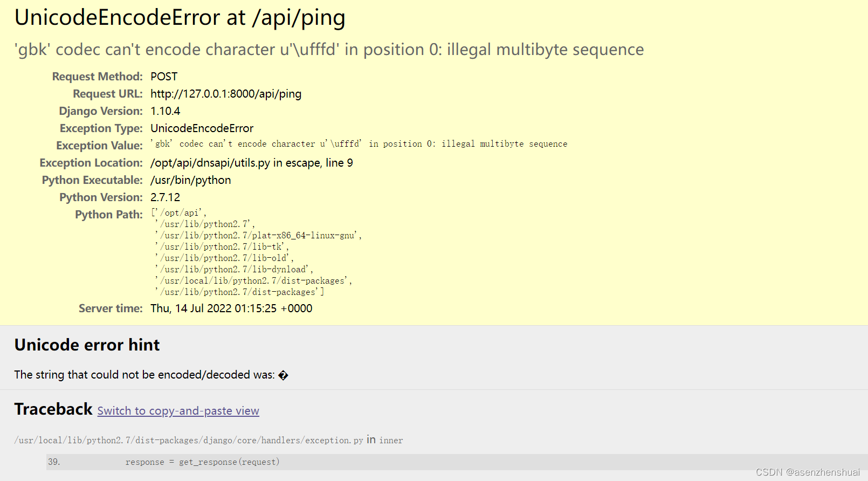
Task: Click the 'Server time:' label
Action: click(111, 308)
